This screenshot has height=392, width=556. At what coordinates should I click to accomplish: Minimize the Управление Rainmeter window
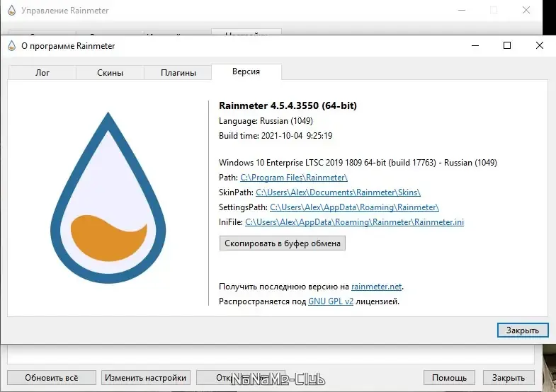pos(462,10)
